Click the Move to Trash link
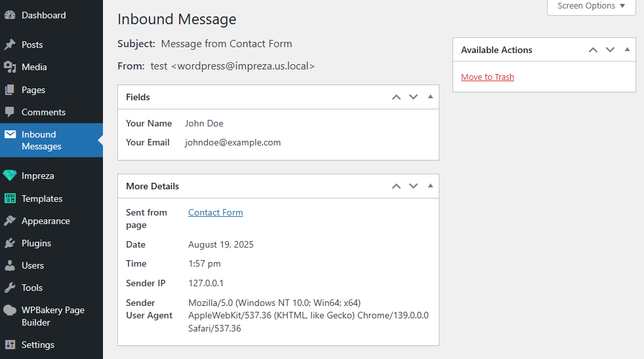The width and height of the screenshot is (644, 359). click(487, 77)
